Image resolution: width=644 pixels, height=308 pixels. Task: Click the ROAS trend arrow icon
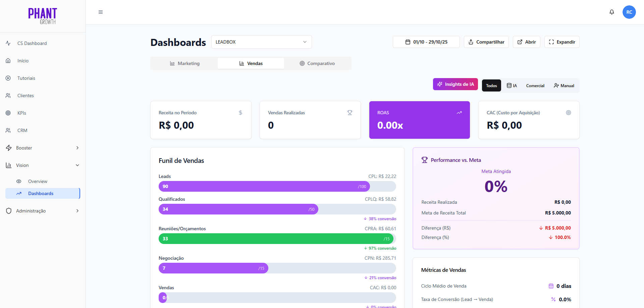pyautogui.click(x=459, y=113)
